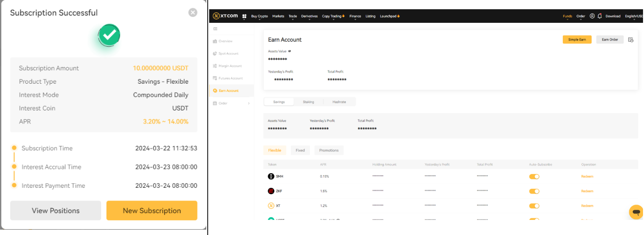Toggle the Assets Value visibility eye
Viewport: 644px width, 235px height.
pyautogui.click(x=289, y=51)
